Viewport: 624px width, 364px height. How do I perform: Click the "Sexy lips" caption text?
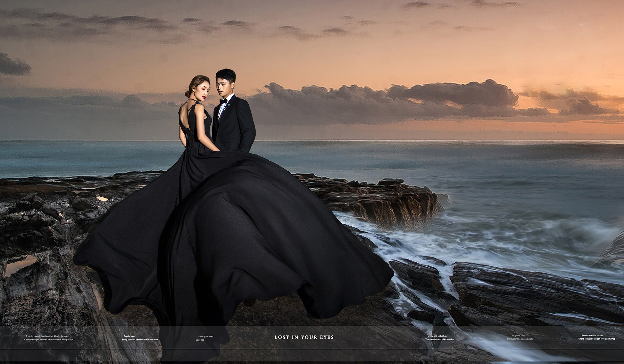[x=200, y=340]
